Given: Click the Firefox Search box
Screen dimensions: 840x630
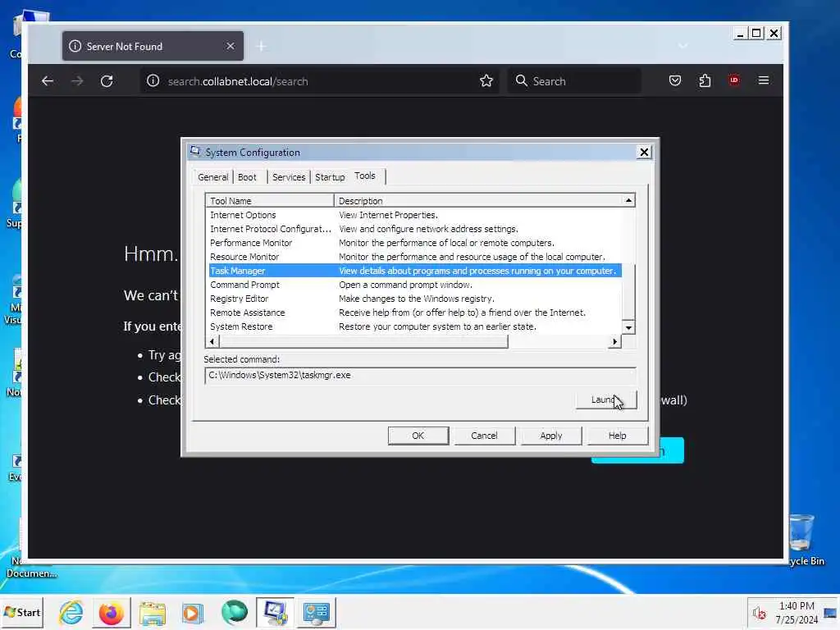Looking at the screenshot, I should pyautogui.click(x=574, y=81).
